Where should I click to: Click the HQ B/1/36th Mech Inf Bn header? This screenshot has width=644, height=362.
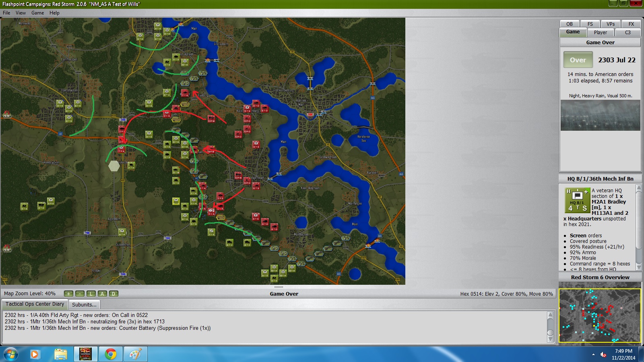tap(600, 179)
